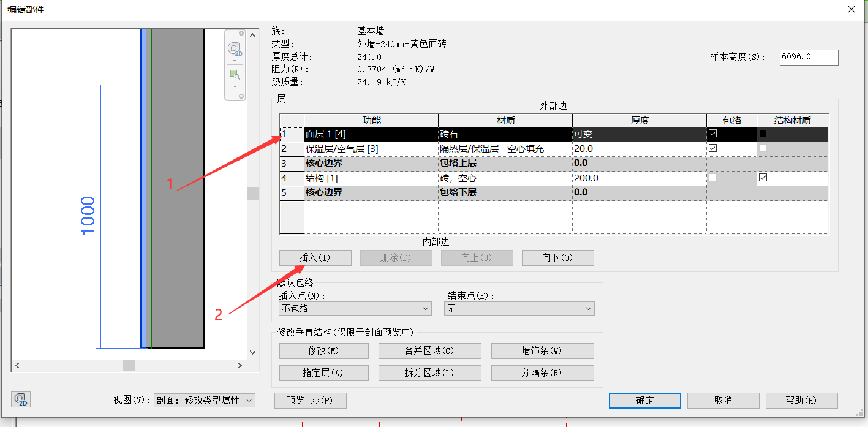The image size is (868, 427).
Task: Toggle 结构材质 checkbox for 结构 [1] row
Action: coord(763,178)
